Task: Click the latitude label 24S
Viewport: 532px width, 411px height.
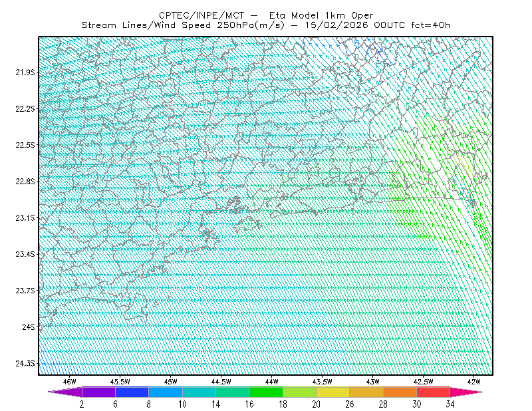Action: [x=29, y=327]
